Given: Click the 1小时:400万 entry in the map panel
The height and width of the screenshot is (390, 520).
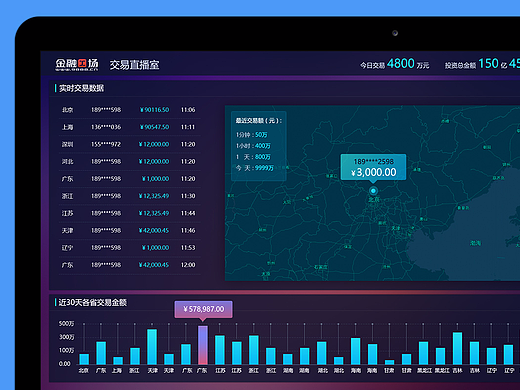Looking at the screenshot, I should click(x=253, y=146).
